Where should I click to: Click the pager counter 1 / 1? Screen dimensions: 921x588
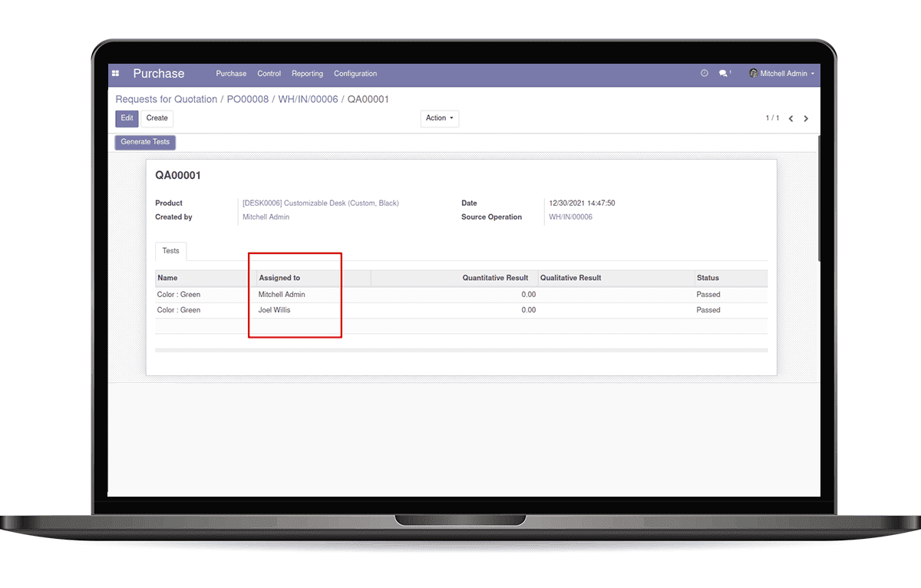pos(772,118)
